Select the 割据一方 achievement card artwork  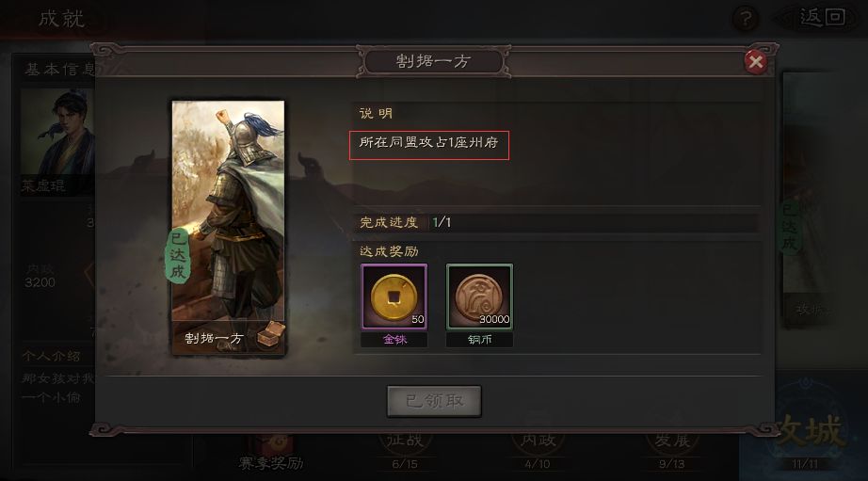point(228,227)
